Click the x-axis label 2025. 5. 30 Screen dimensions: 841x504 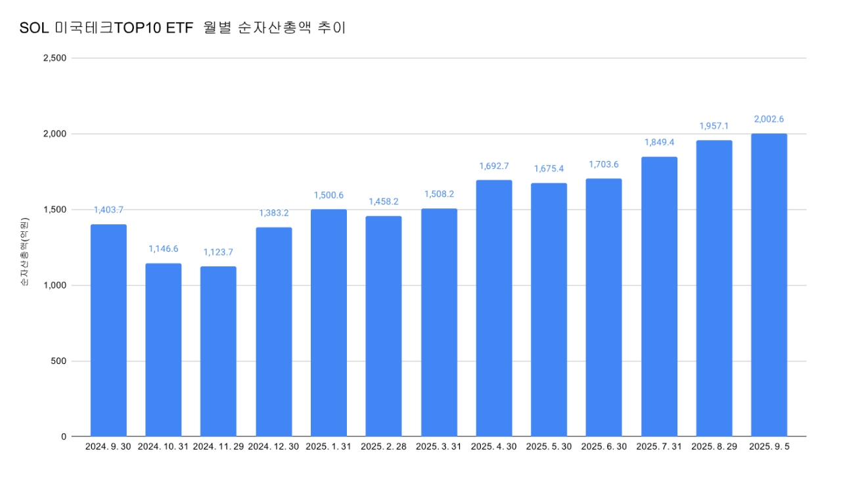point(549,446)
